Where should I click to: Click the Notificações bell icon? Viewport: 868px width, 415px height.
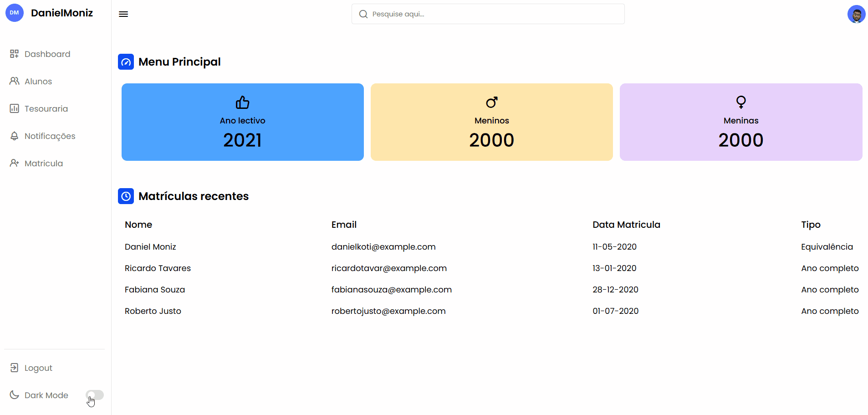click(x=15, y=136)
